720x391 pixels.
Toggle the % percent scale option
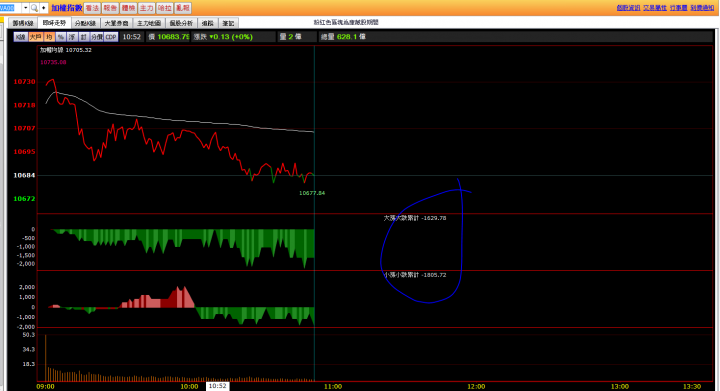click(61, 37)
